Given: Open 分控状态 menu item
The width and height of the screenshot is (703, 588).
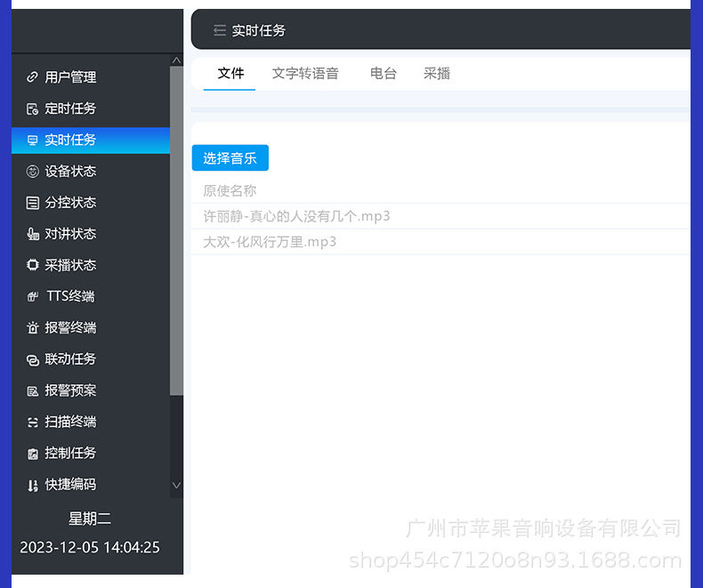Looking at the screenshot, I should click(91, 203).
